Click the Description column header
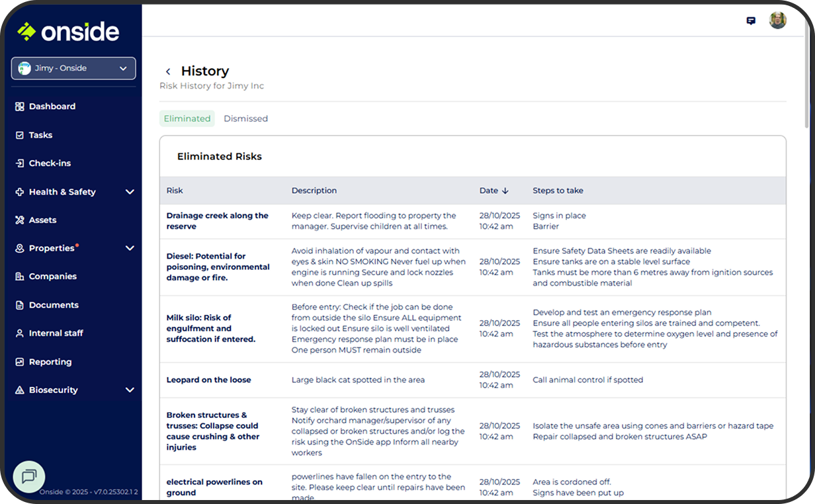The width and height of the screenshot is (815, 504). coord(314,190)
